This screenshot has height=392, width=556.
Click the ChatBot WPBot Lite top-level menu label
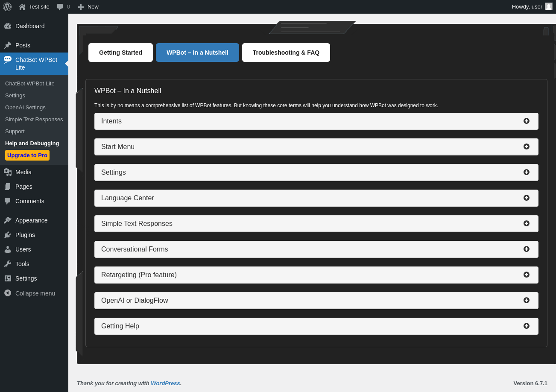click(36, 64)
